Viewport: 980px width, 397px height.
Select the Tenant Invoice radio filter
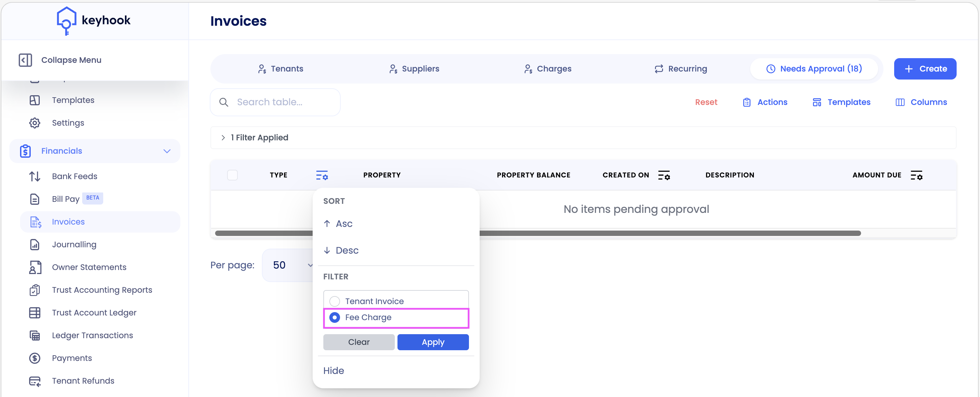335,301
